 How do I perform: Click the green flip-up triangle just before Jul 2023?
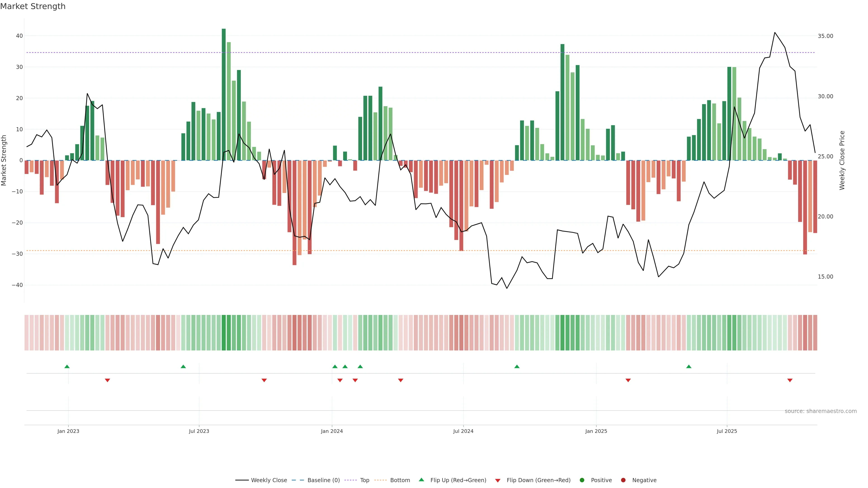[183, 366]
